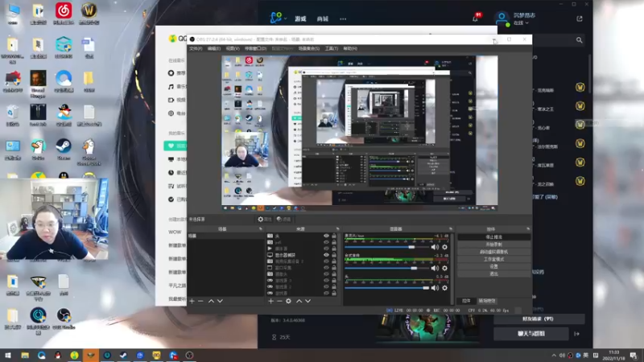Click the Battle.net friends search icon

[579, 39]
